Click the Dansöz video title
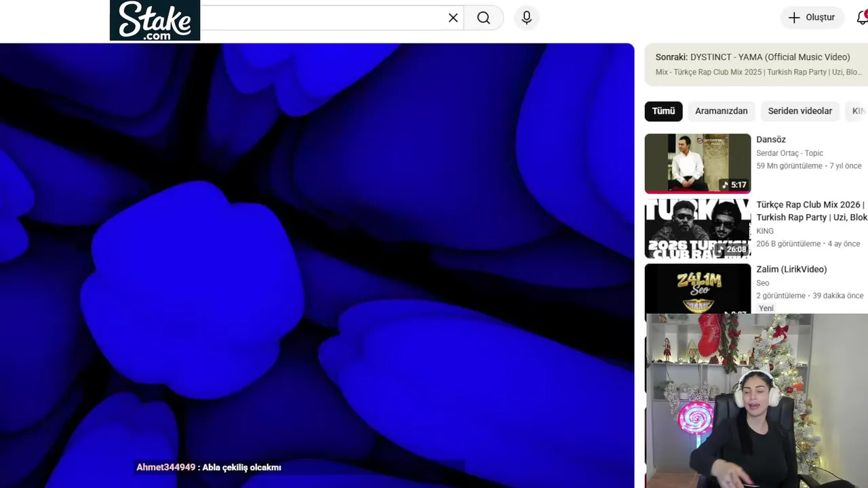 tap(771, 140)
